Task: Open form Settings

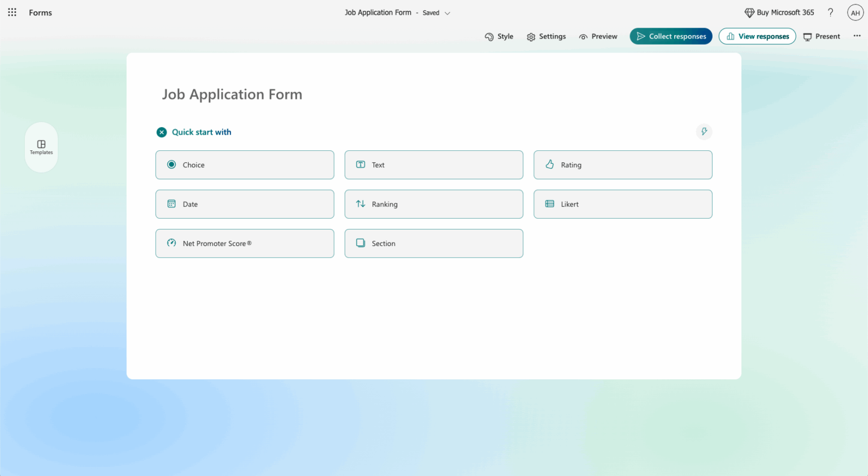Action: point(546,36)
